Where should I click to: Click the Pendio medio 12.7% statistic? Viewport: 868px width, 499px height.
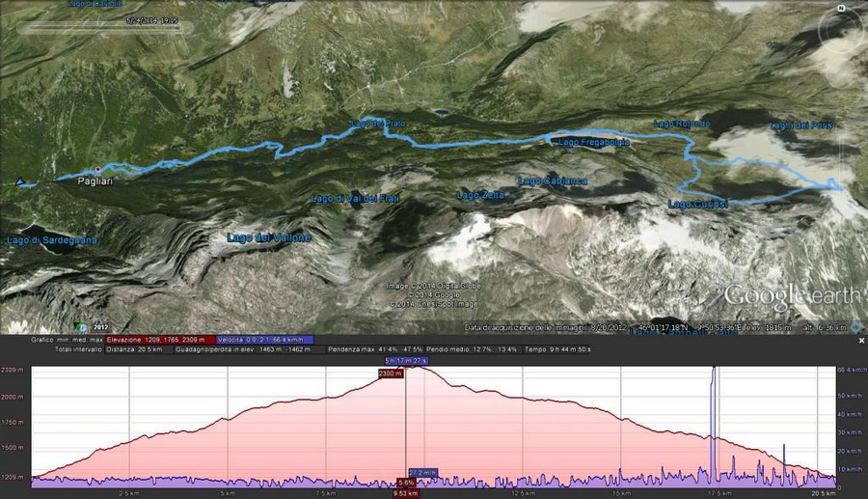pyautogui.click(x=472, y=349)
